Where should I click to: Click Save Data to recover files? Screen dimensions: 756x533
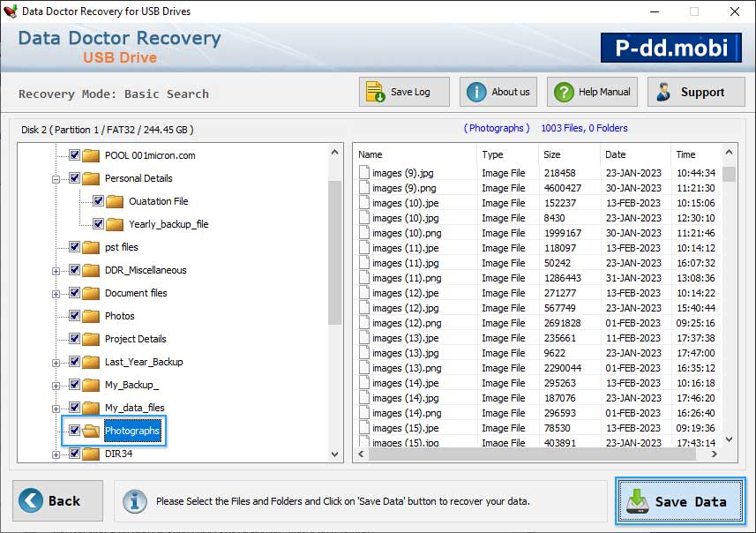(680, 501)
